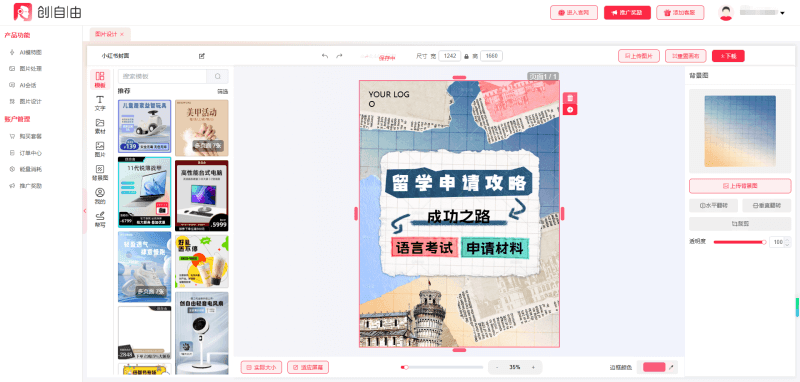Click the lock aspect ratio icon
The width and height of the screenshot is (800, 382).
point(466,56)
